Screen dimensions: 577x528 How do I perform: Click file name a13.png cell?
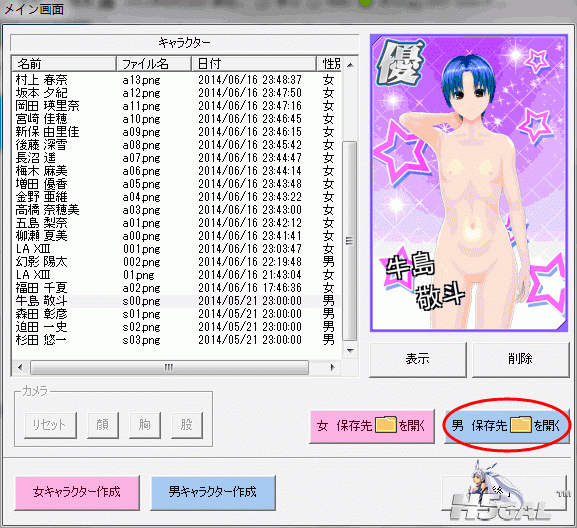(x=142, y=80)
